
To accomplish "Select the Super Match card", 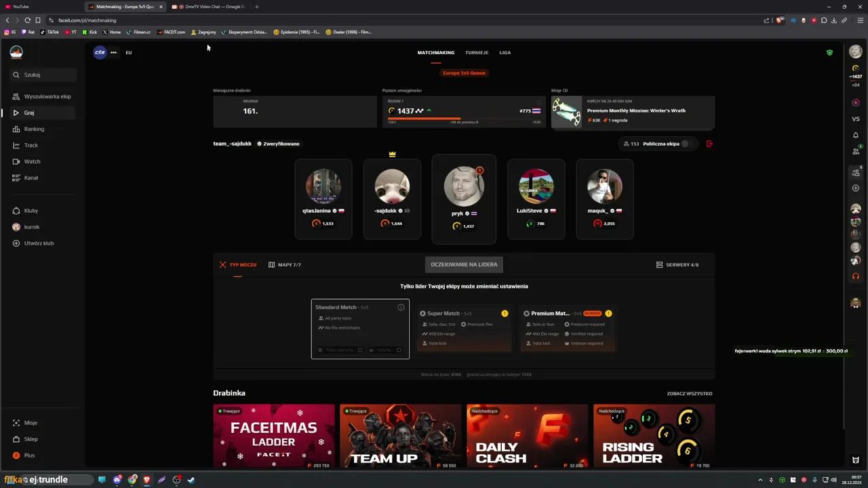I will [x=464, y=329].
